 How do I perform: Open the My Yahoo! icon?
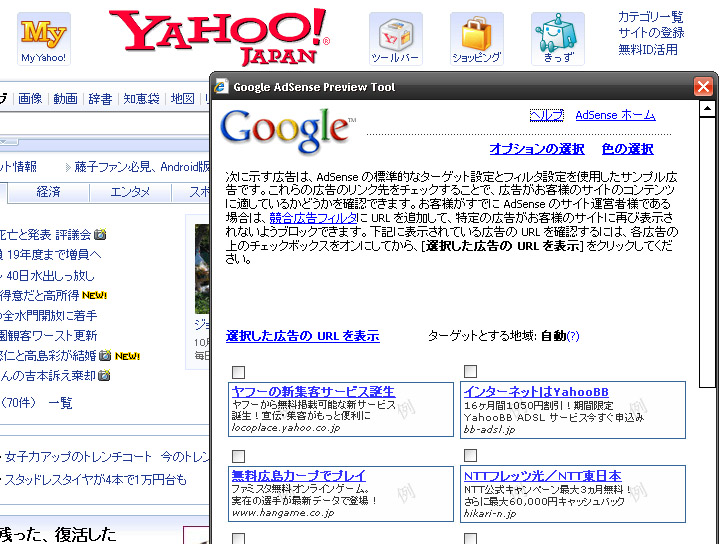[x=44, y=39]
